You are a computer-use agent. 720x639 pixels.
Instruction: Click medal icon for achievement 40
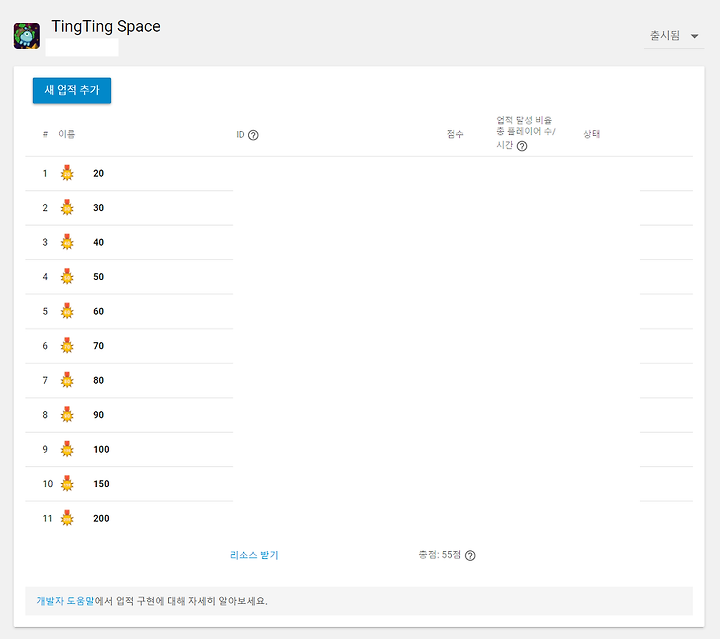click(x=67, y=242)
